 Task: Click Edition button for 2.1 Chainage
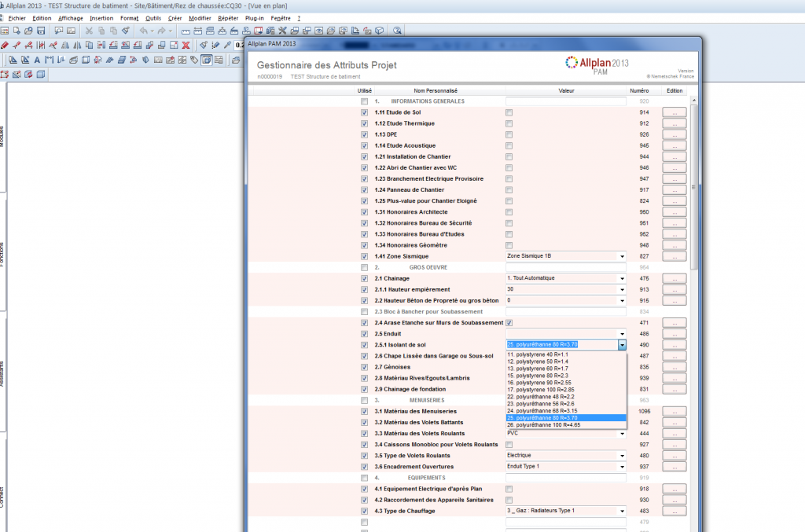click(674, 278)
